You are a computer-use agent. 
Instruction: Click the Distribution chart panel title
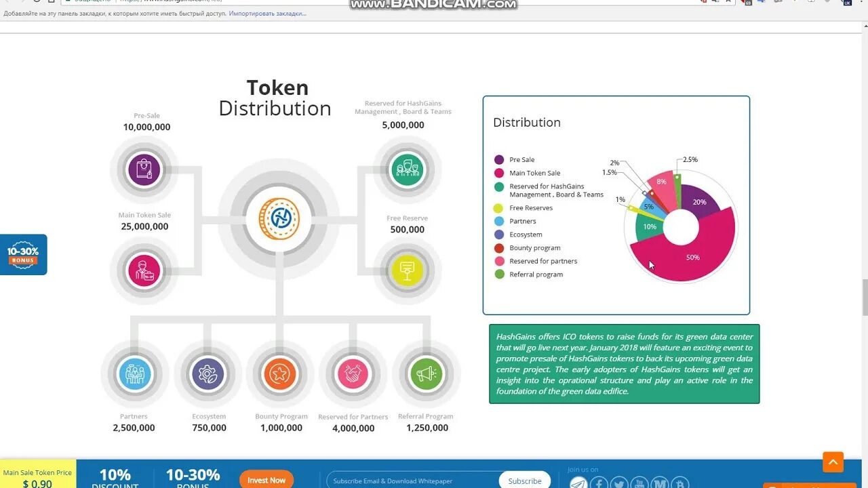click(527, 123)
